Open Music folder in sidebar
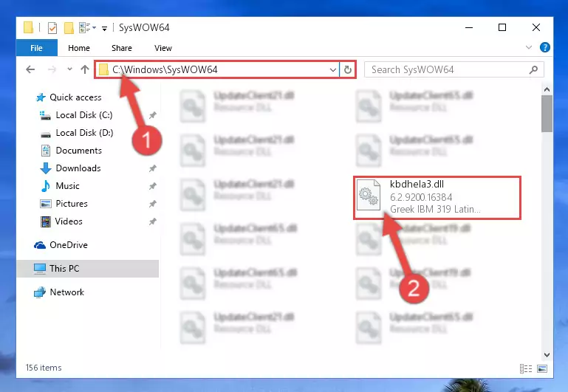568x392 pixels. pos(67,186)
